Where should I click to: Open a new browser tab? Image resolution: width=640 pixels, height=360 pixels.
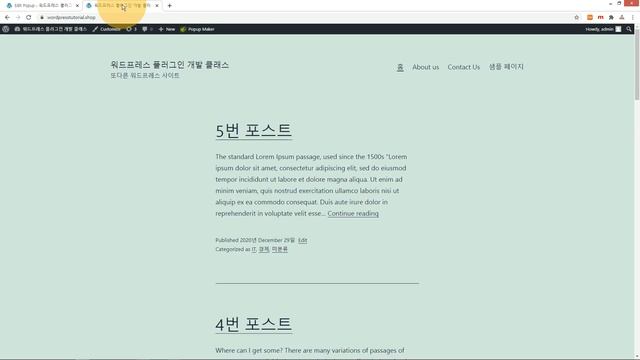[x=169, y=6]
